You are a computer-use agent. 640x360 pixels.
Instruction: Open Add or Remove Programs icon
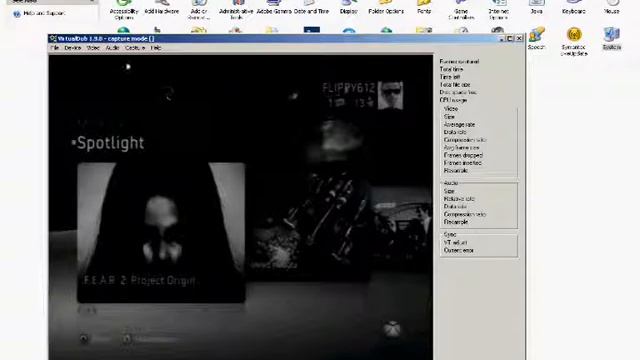[x=199, y=9]
